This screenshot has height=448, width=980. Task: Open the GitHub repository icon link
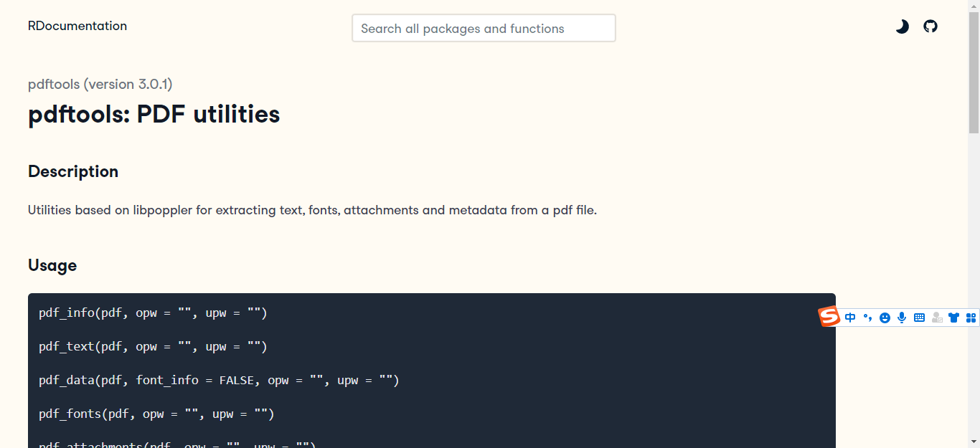pos(930,27)
